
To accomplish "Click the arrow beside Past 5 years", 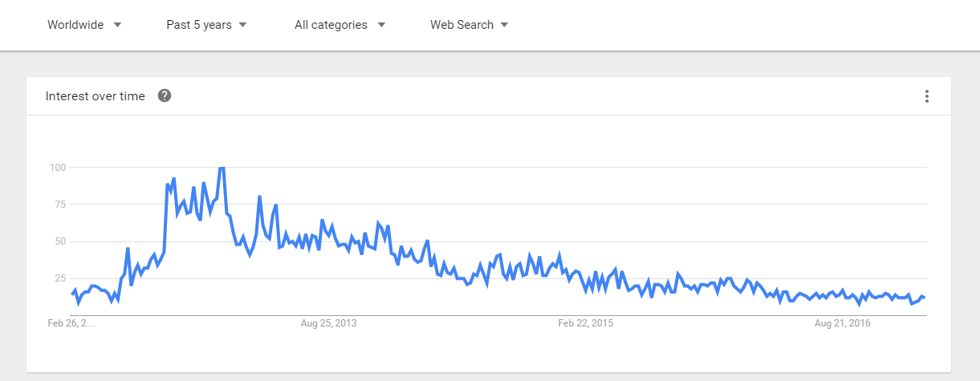I will pos(242,25).
